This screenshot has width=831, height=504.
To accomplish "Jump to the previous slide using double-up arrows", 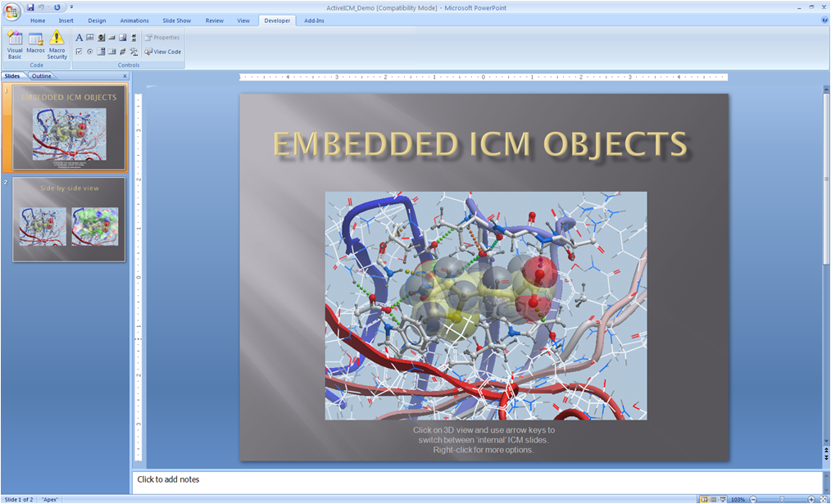I will tap(826, 450).
